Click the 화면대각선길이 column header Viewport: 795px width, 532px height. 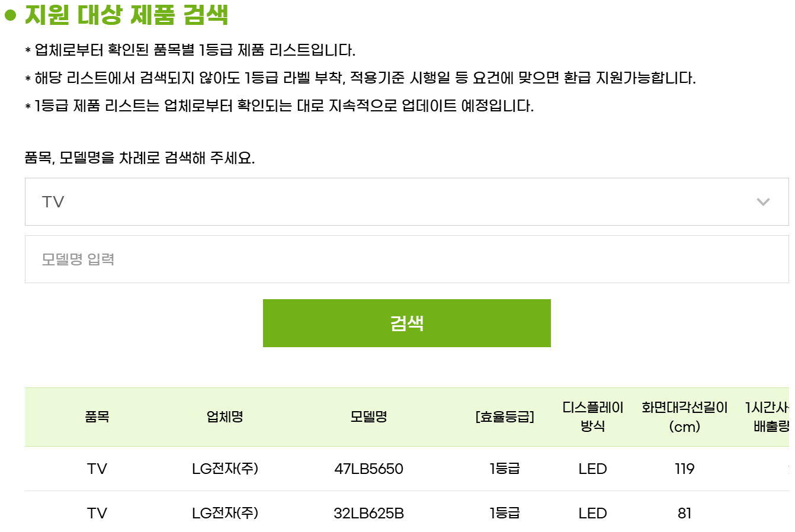(684, 416)
